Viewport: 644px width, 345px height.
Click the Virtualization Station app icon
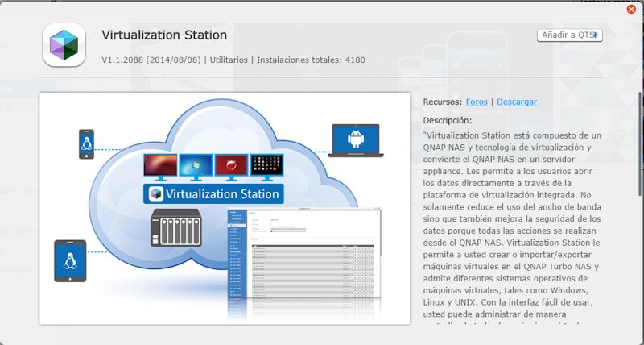pyautogui.click(x=64, y=45)
